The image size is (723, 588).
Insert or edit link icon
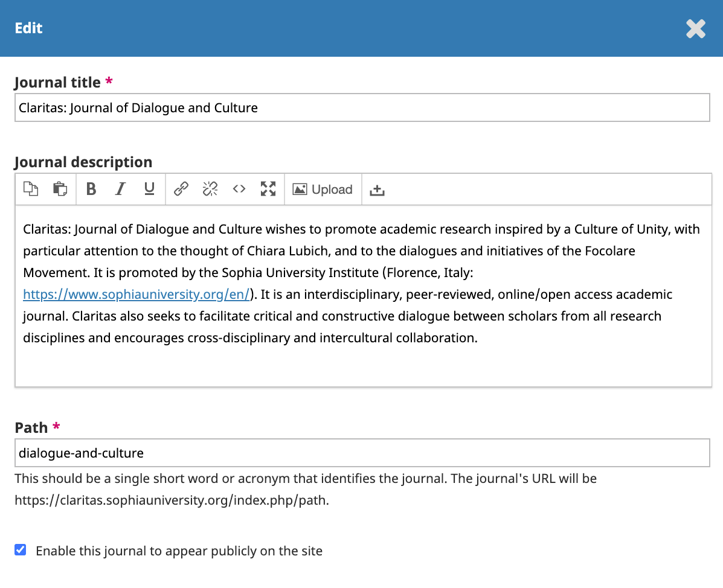point(181,189)
